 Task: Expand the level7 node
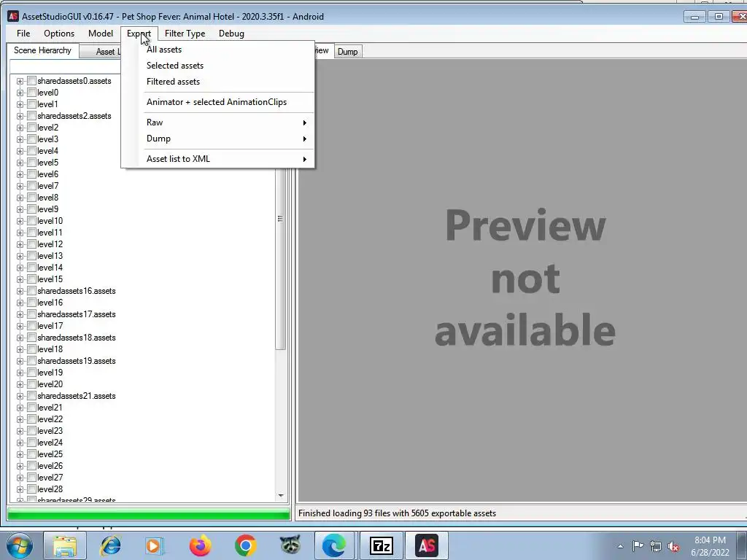(x=20, y=186)
